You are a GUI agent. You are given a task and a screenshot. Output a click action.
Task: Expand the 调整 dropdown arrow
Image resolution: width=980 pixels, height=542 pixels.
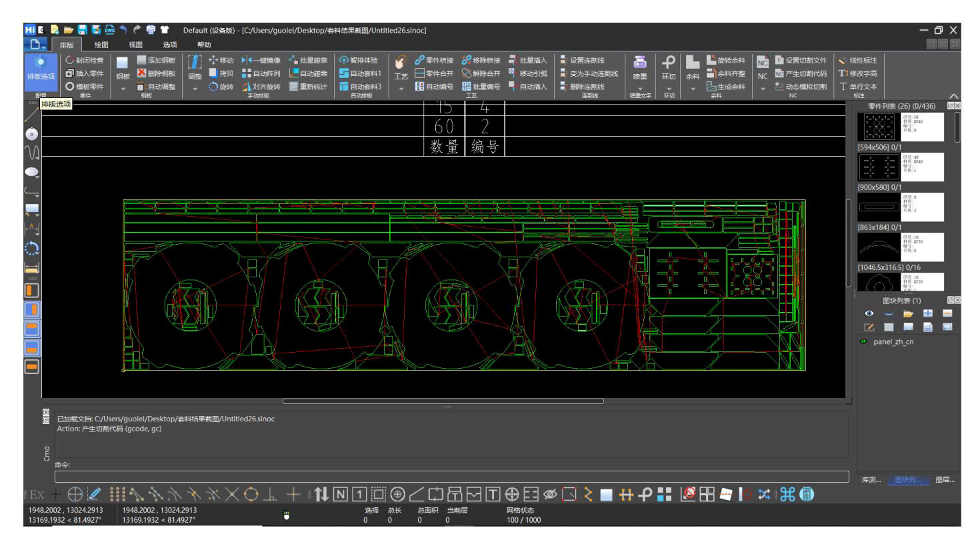tap(195, 88)
